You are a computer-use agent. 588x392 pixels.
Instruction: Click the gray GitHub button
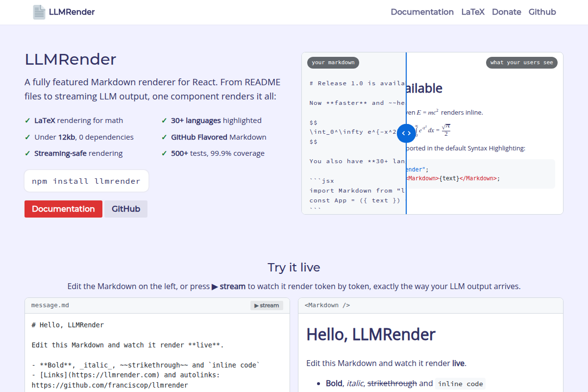[126, 209]
